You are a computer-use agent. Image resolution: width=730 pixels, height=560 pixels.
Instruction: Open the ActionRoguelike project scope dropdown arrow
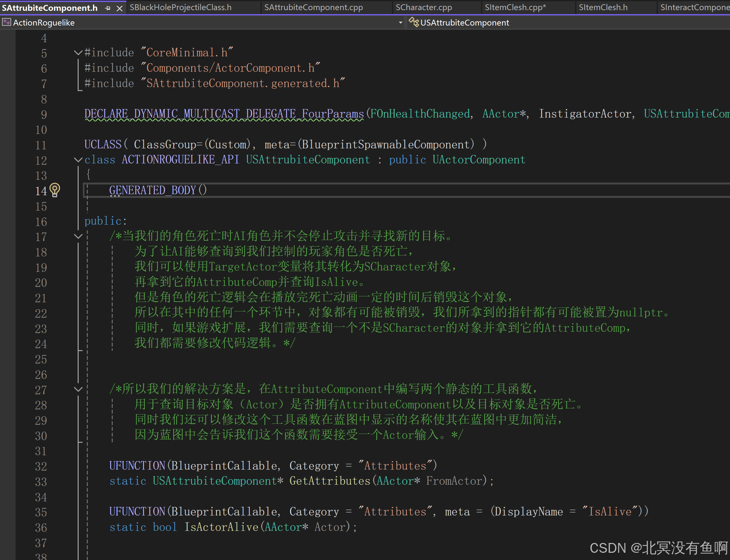point(400,23)
